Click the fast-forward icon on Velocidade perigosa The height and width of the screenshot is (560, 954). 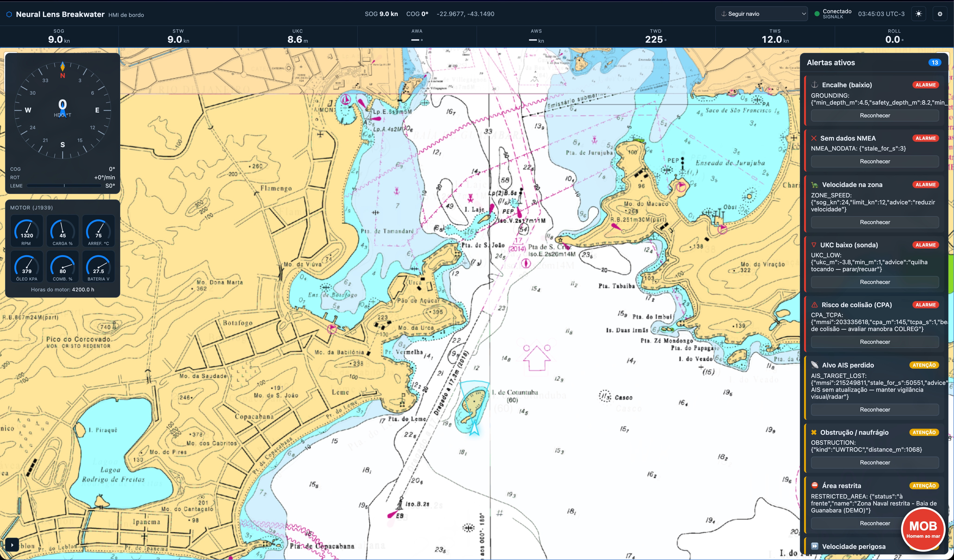[815, 546]
